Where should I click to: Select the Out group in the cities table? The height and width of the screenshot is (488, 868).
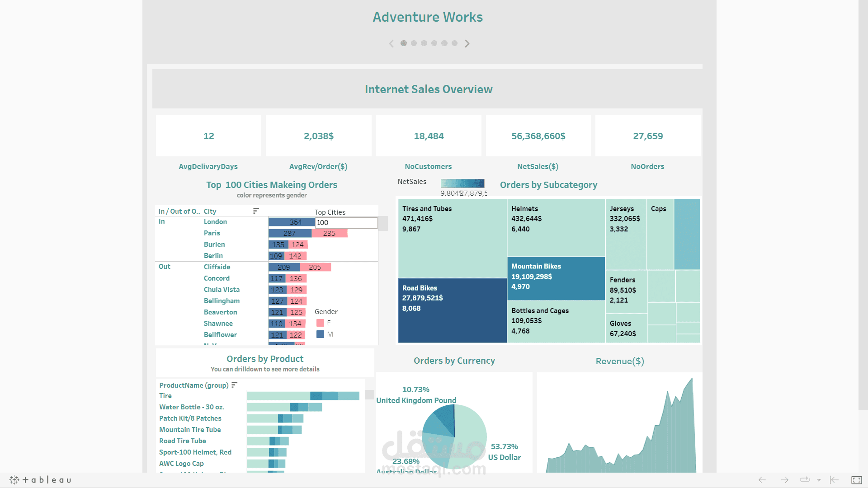tap(164, 267)
